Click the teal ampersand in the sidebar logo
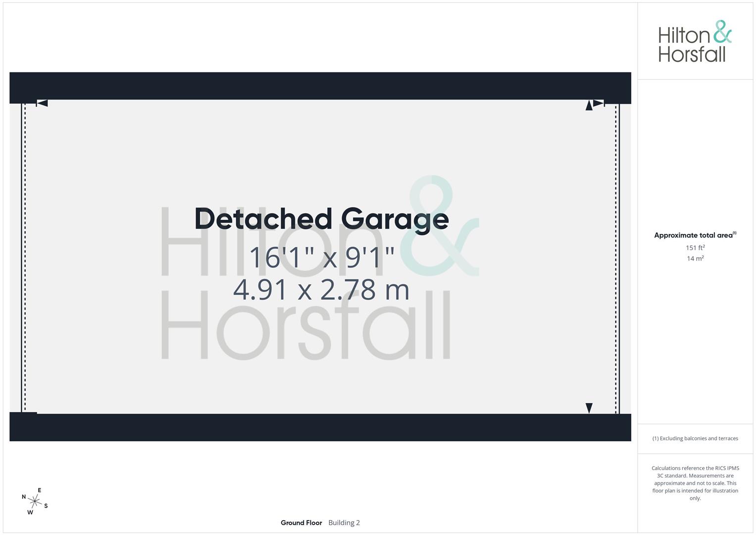 722,31
